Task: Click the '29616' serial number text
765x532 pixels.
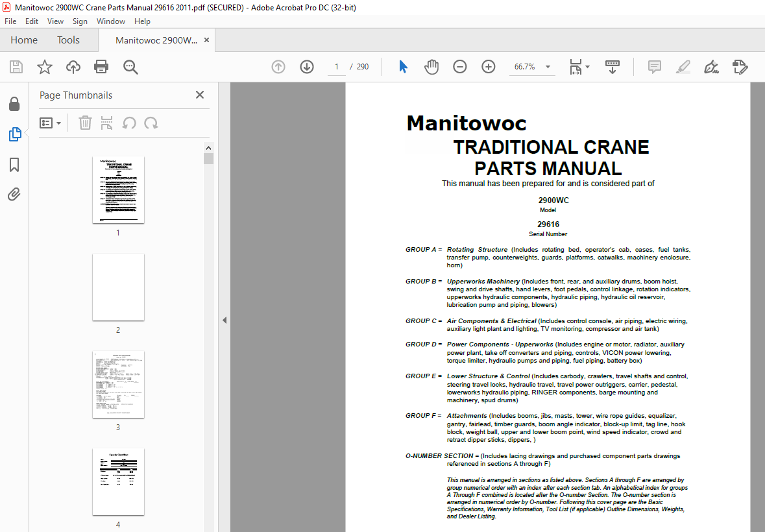Action: (548, 224)
